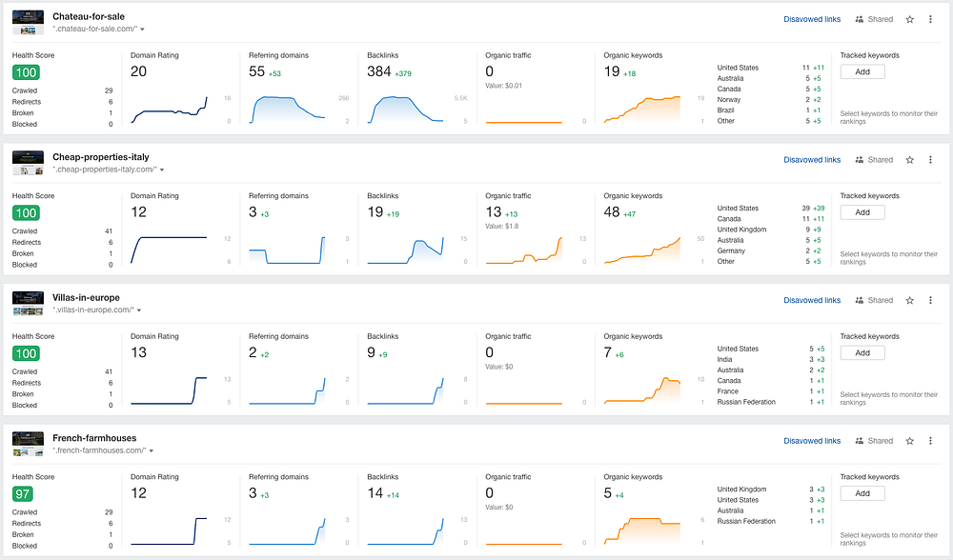Favorite the Villas-in-europe project with star
The image size is (953, 560).
coord(910,300)
